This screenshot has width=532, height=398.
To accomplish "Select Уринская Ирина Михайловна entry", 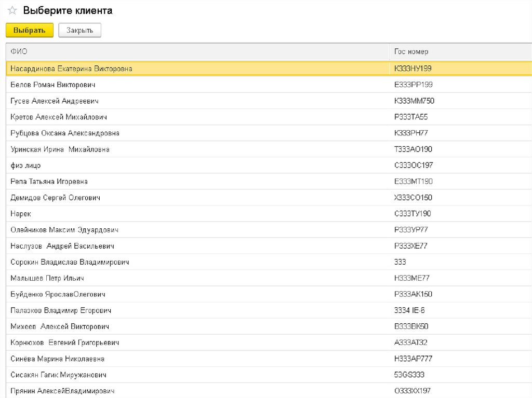I will 60,149.
